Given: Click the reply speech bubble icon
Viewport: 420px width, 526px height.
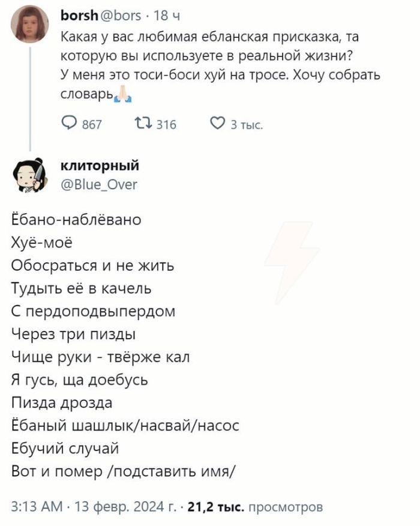Looking at the screenshot, I should (x=69, y=124).
